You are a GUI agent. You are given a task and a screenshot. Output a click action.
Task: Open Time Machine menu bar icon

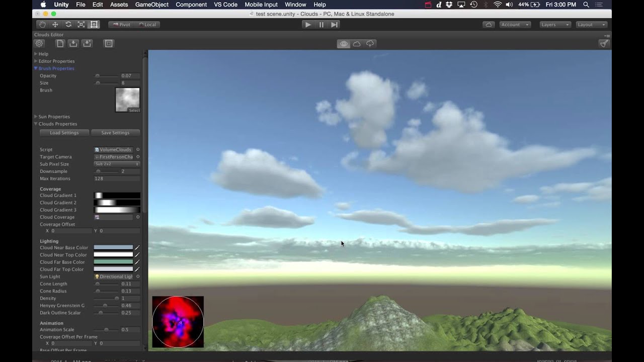(473, 5)
